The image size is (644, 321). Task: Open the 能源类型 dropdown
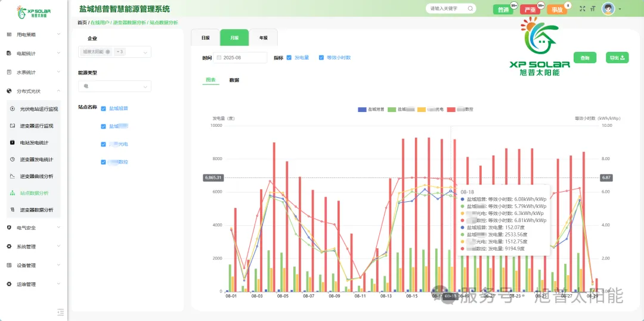pos(114,86)
